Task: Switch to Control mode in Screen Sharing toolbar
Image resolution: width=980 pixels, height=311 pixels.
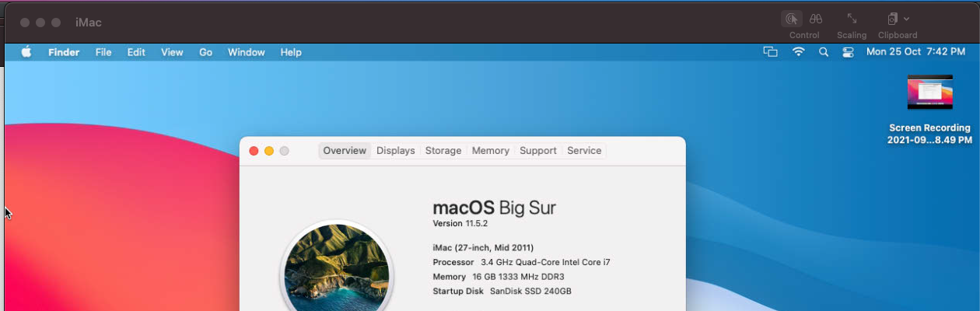Action: coord(792,19)
